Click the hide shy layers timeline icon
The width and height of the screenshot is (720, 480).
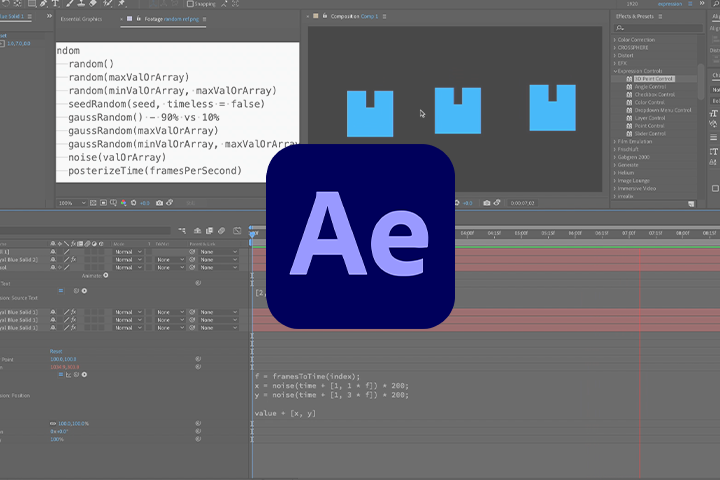pyautogui.click(x=197, y=231)
